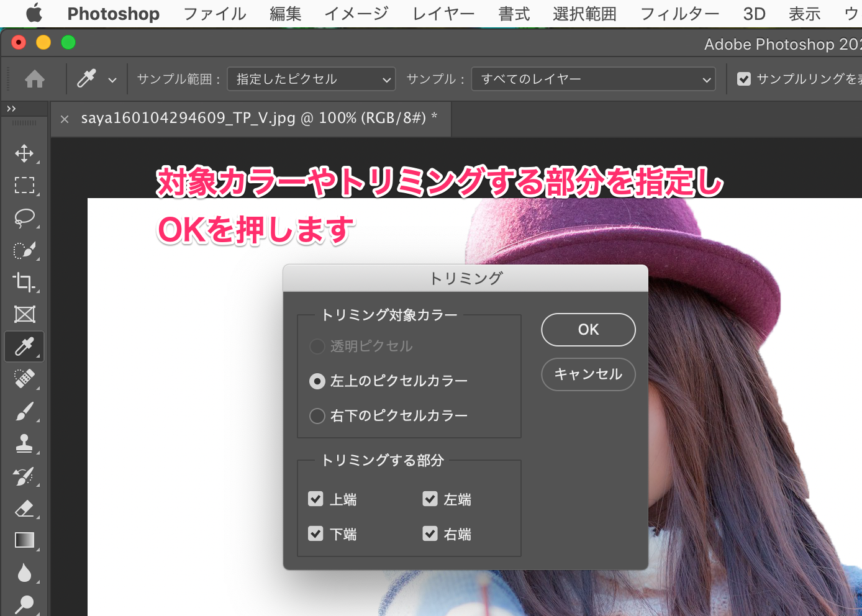The height and width of the screenshot is (616, 862).
Task: Select the Frame tool
Action: 24,314
